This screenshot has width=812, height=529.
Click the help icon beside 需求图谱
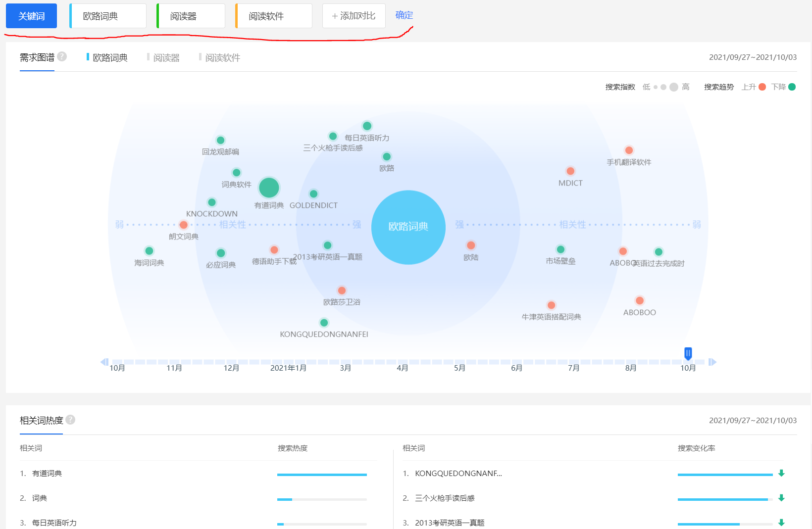click(x=62, y=56)
